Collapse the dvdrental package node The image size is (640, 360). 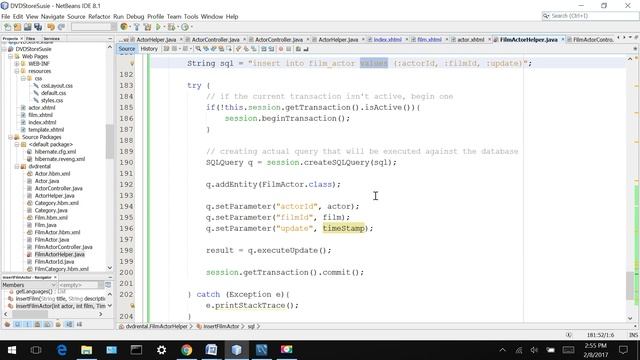(17, 167)
